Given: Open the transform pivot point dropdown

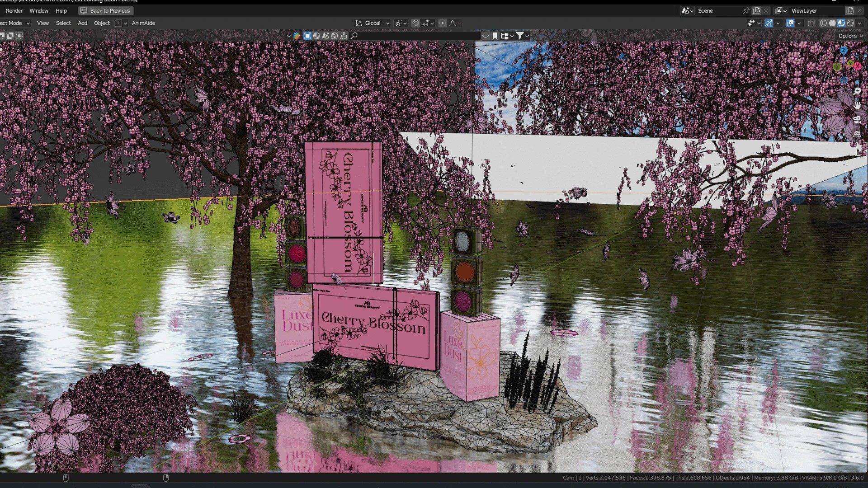Looking at the screenshot, I should pyautogui.click(x=401, y=23).
